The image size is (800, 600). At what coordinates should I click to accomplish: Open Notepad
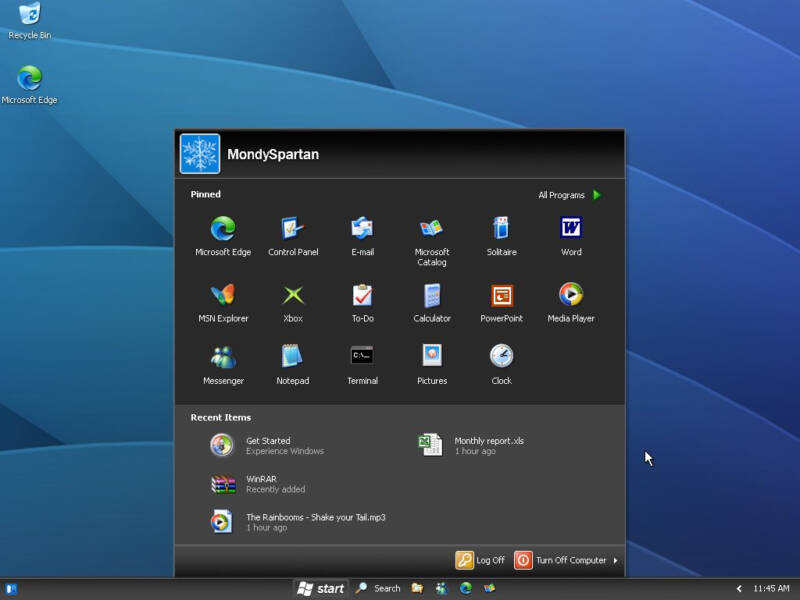292,363
